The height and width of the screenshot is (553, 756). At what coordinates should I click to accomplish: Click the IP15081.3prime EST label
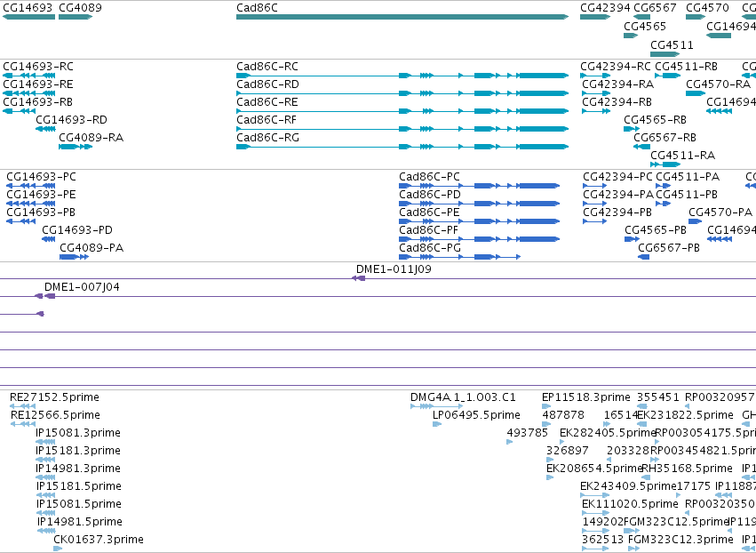point(78,432)
